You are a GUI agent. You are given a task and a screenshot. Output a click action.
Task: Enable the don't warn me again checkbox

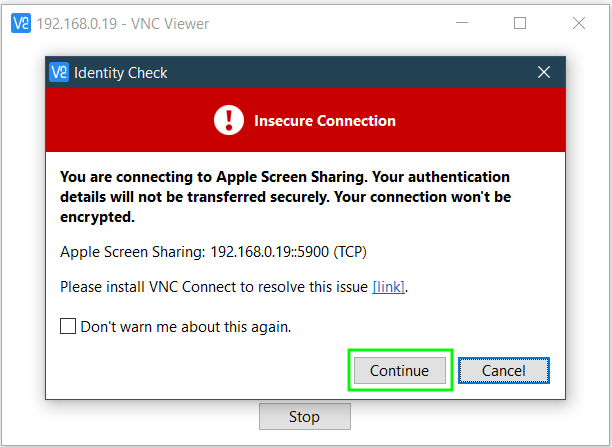(68, 326)
